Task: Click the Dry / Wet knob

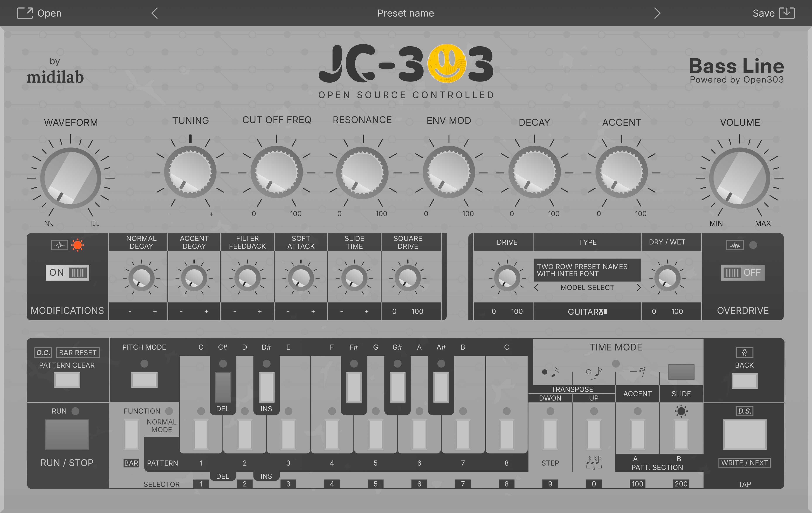Action: click(667, 278)
